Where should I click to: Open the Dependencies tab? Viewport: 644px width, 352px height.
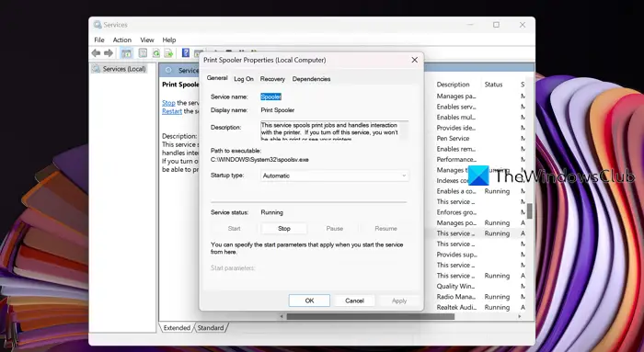point(311,79)
